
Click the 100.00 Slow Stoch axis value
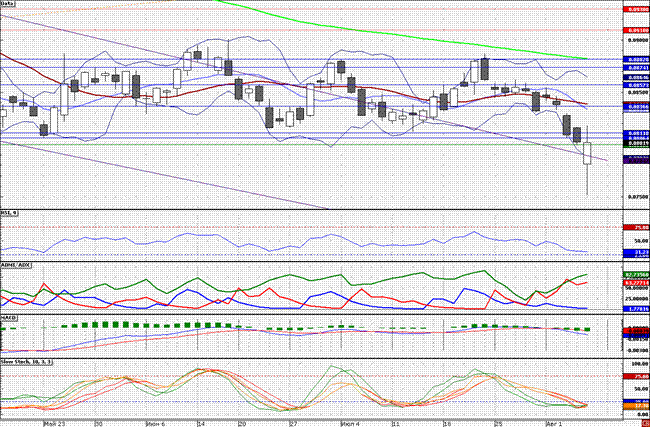641,364
